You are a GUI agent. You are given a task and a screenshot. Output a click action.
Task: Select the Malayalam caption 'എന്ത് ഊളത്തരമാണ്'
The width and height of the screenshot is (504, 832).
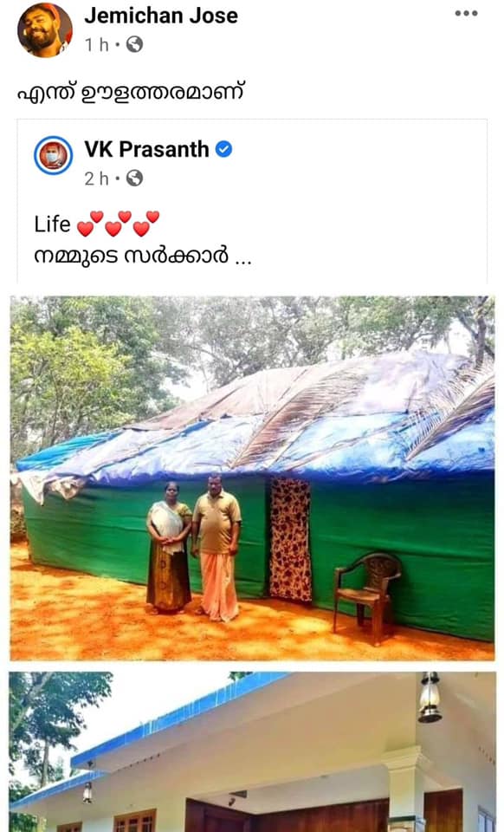[131, 93]
